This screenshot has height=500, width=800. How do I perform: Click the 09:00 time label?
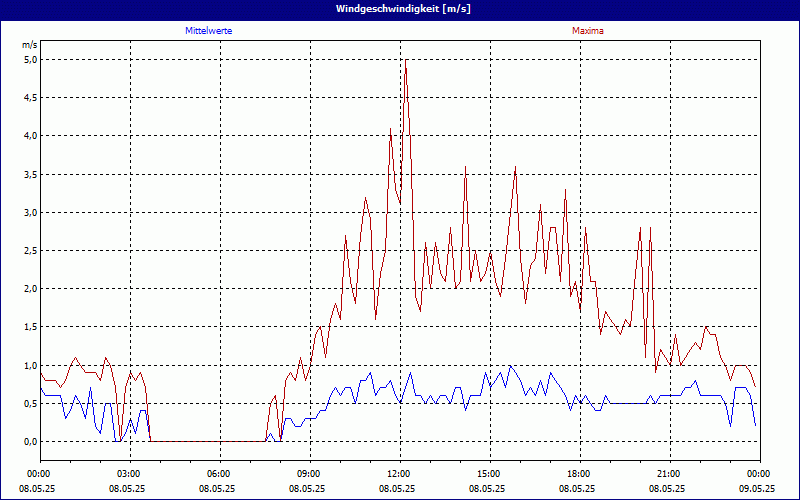coord(308,474)
